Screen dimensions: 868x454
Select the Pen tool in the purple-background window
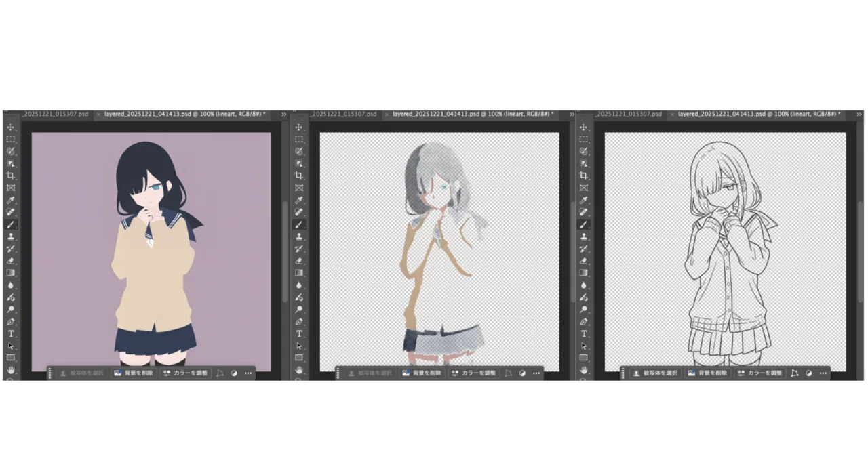click(11, 321)
